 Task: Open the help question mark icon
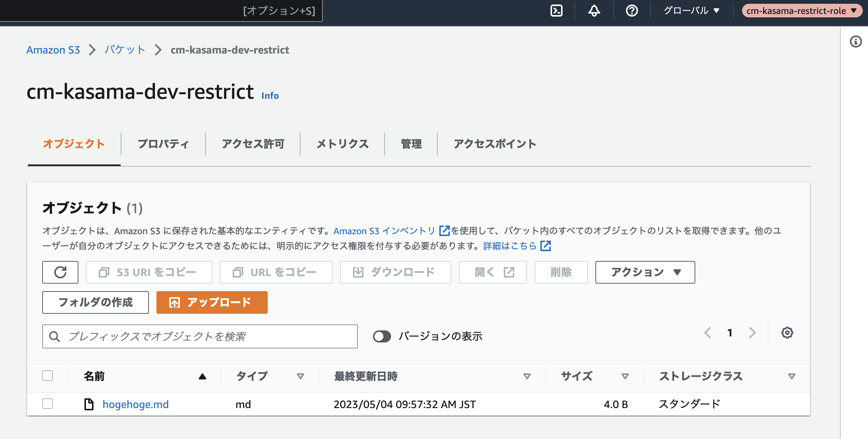[x=632, y=11]
